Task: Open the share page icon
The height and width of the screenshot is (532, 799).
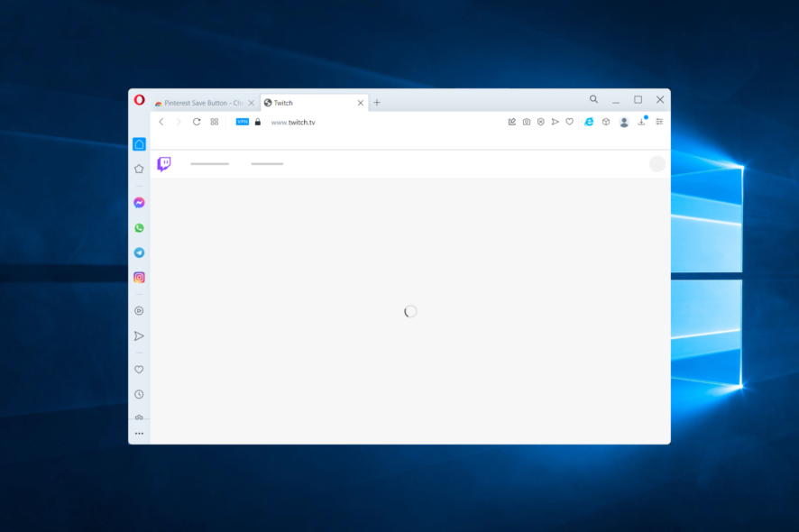Action: click(512, 122)
